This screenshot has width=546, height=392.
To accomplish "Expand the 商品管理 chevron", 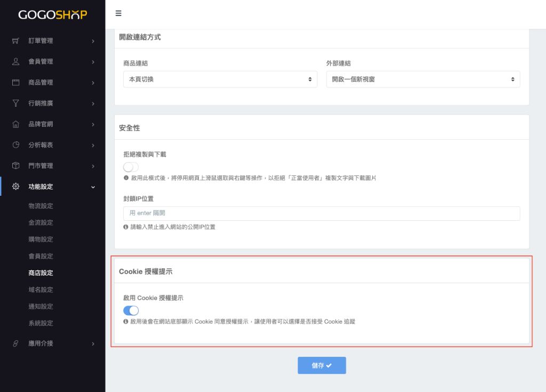I will (x=93, y=83).
